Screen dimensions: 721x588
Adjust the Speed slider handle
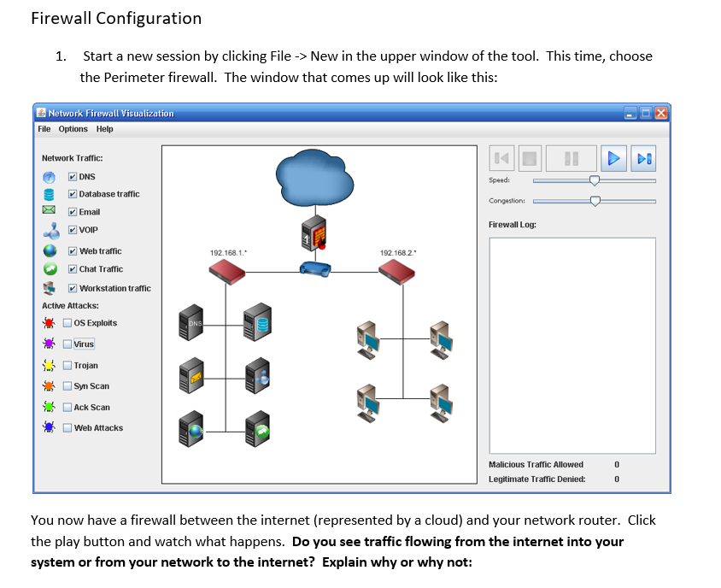click(596, 181)
